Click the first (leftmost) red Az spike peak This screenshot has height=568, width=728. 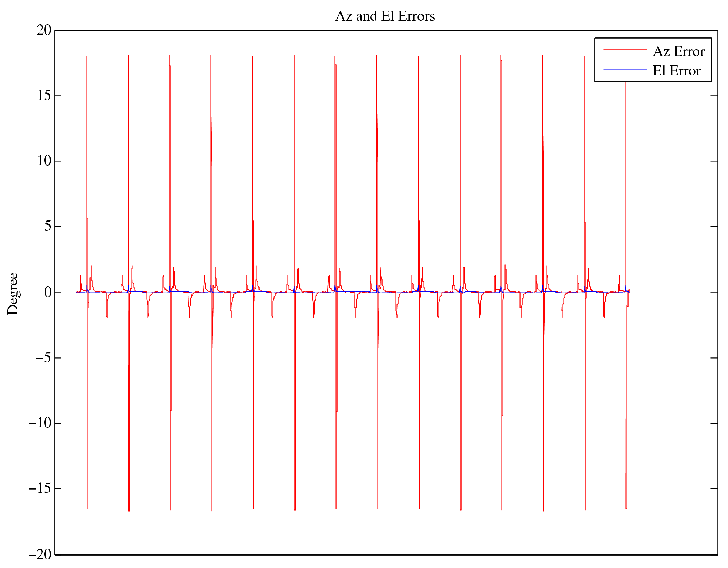coord(87,57)
